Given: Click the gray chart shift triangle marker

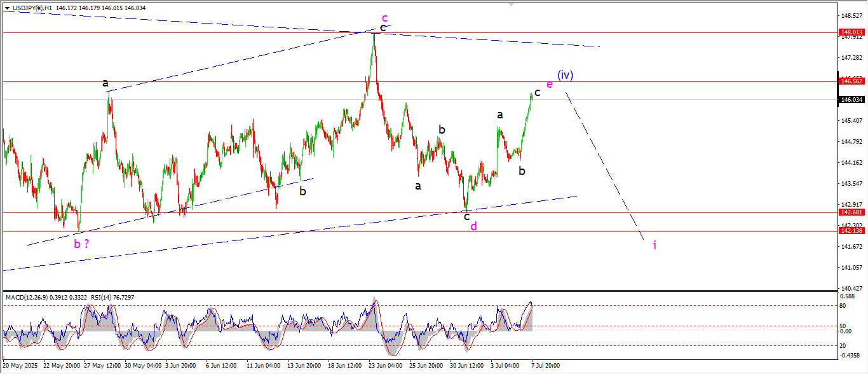Looking at the screenshot, I should (510, 6).
